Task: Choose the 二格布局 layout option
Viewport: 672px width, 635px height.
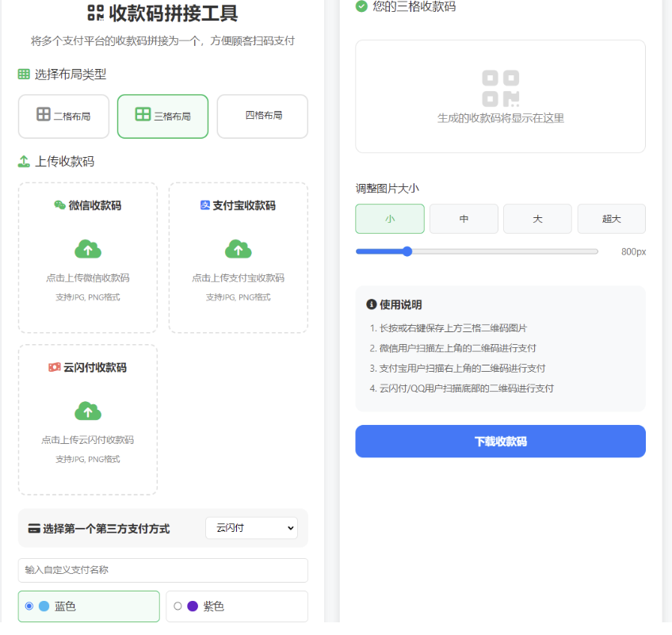Action: [x=63, y=116]
